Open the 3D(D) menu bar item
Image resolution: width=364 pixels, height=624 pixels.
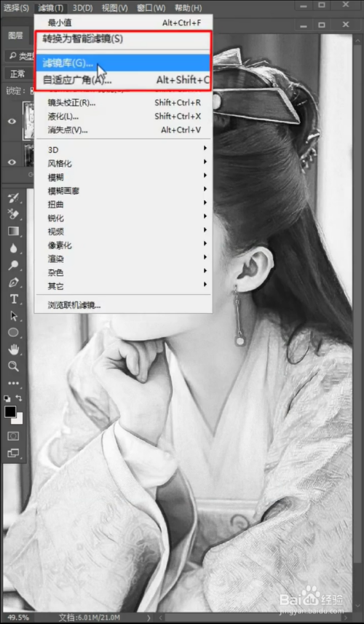pyautogui.click(x=83, y=7)
